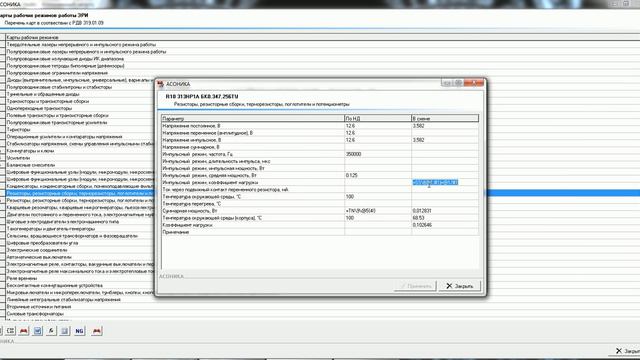Select row Напряжение импульсное, В

320,140
